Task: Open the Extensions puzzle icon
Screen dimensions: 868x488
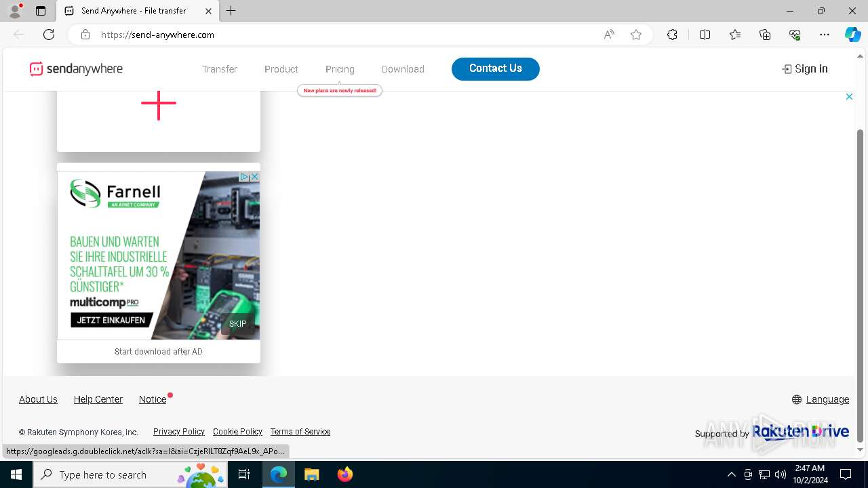Action: pos(672,35)
